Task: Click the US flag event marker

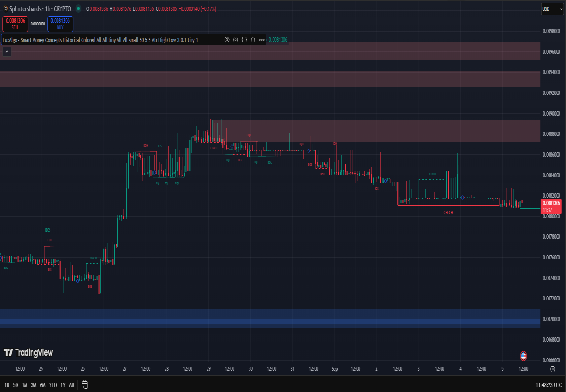Action: click(523, 356)
